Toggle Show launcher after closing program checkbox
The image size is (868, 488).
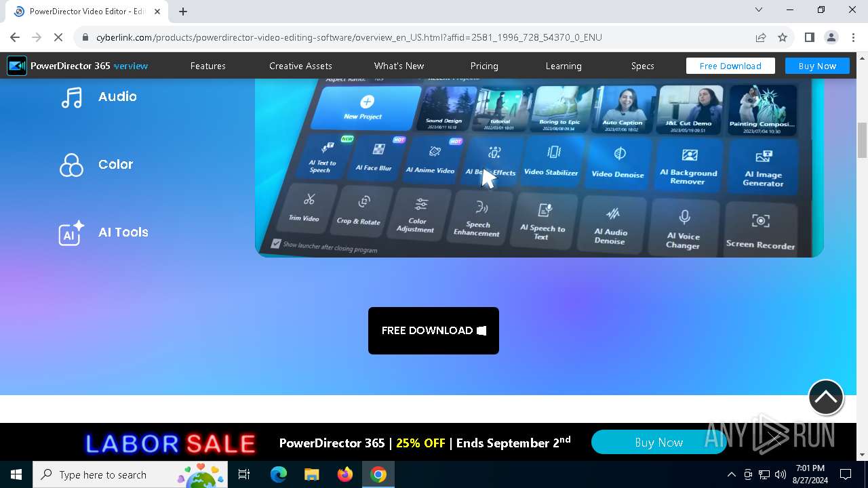click(276, 244)
